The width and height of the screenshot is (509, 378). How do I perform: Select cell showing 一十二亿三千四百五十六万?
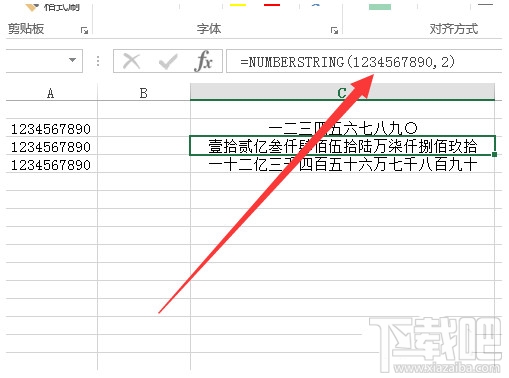pos(342,164)
